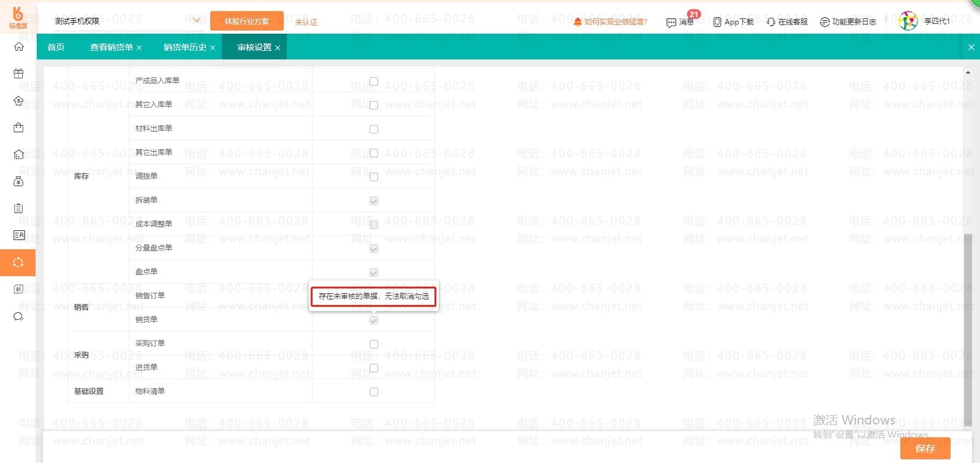Screen dimensions: 980x463
Task: Check the 进货单 checkbox
Action: coord(374,368)
